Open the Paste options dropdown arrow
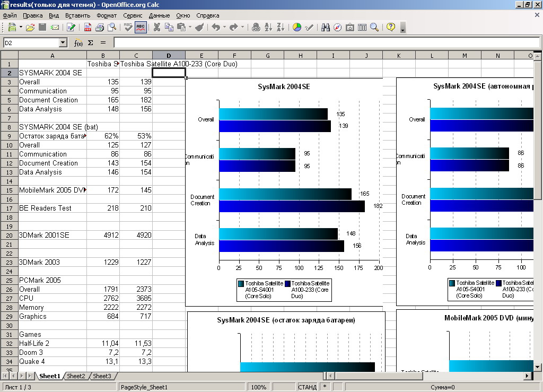The image size is (543, 392). point(189,27)
